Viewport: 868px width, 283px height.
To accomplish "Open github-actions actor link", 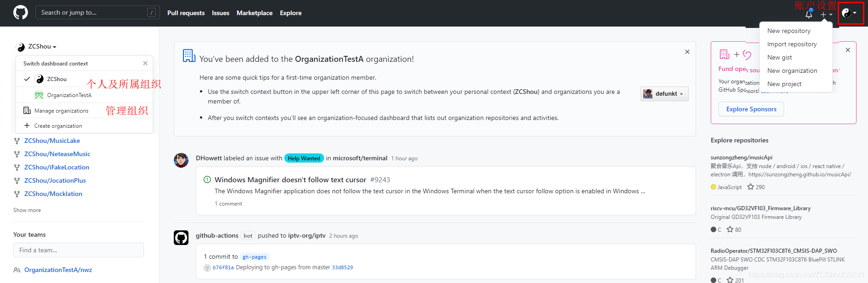I will point(217,235).
